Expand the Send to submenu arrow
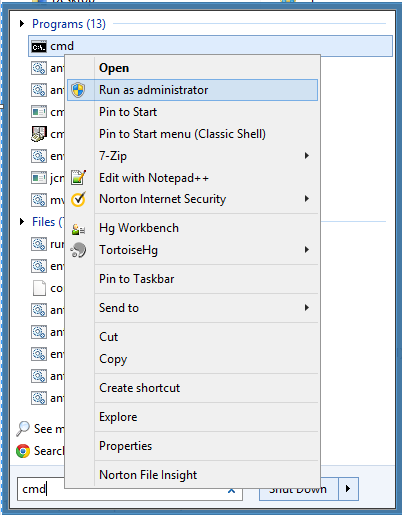 point(307,308)
